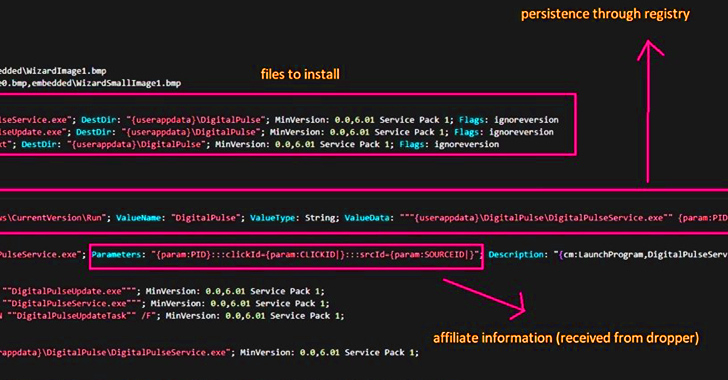This screenshot has height=380, width=728.
Task: Click the path on the last code line
Action: 115,353
